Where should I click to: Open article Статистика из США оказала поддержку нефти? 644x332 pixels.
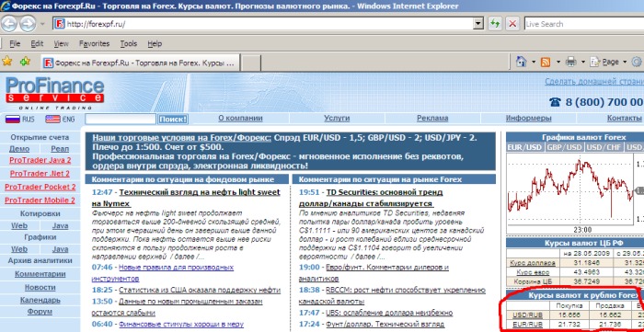pos(200,290)
